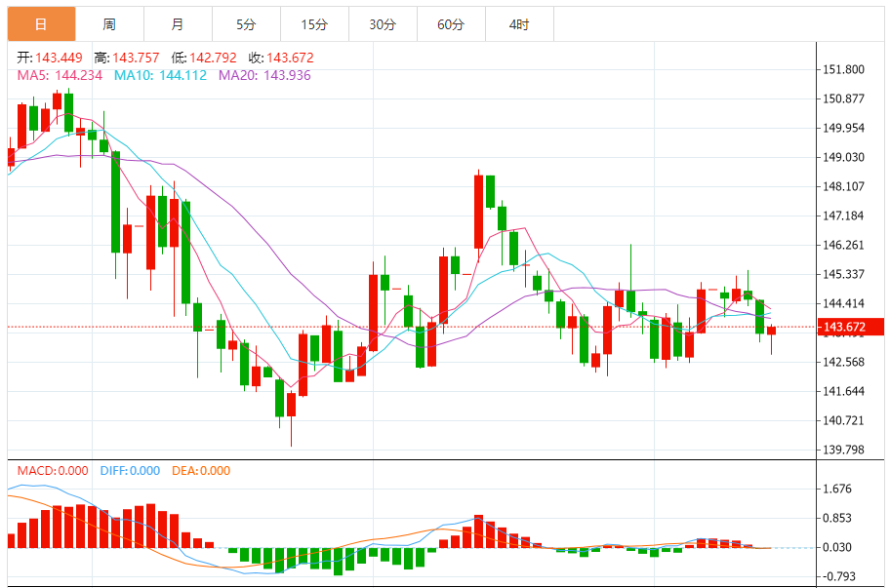Click the 139.798 price axis label
This screenshot has height=588, width=890.
pyautogui.click(x=843, y=450)
